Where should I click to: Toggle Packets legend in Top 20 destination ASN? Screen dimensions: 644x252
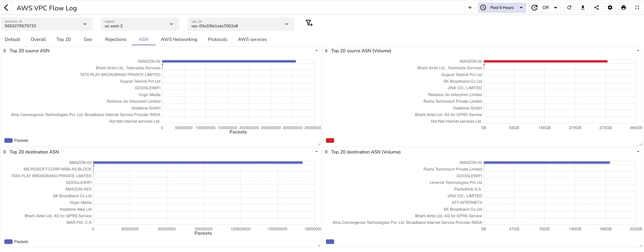point(17,241)
